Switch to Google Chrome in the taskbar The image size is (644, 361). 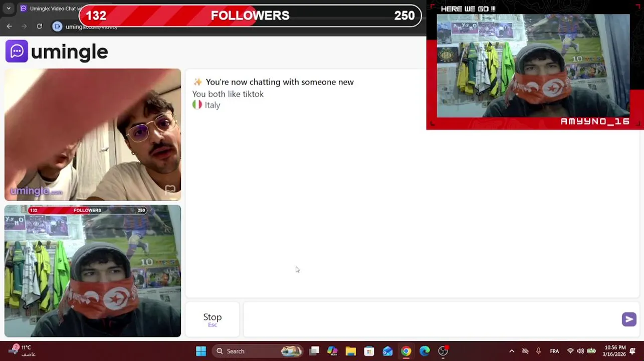(x=406, y=351)
